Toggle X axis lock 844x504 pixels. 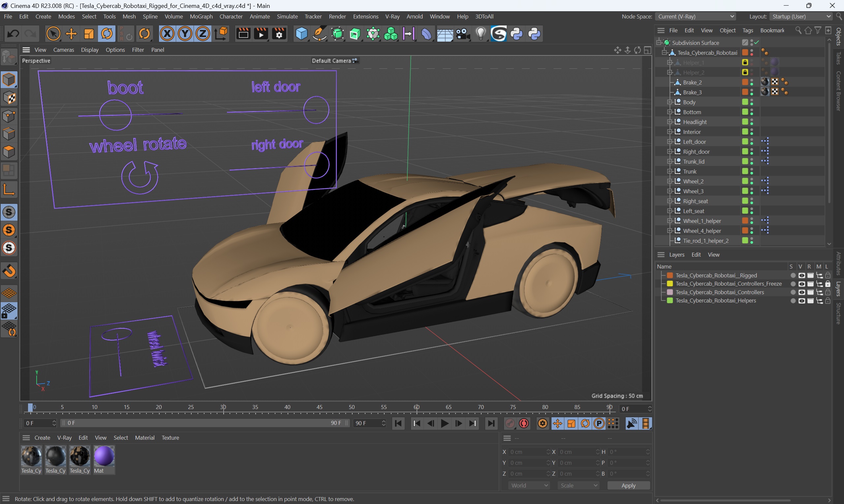(167, 34)
